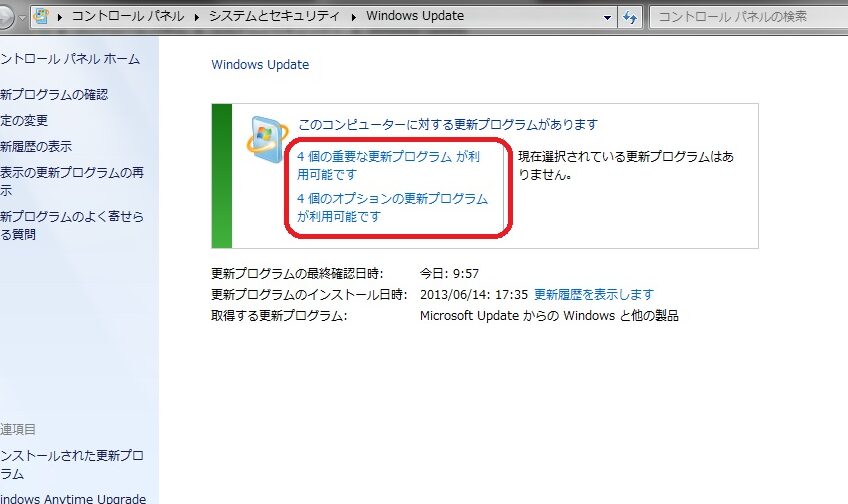Open 更新プログラムのよく寄せられる質問 link

pos(72,225)
